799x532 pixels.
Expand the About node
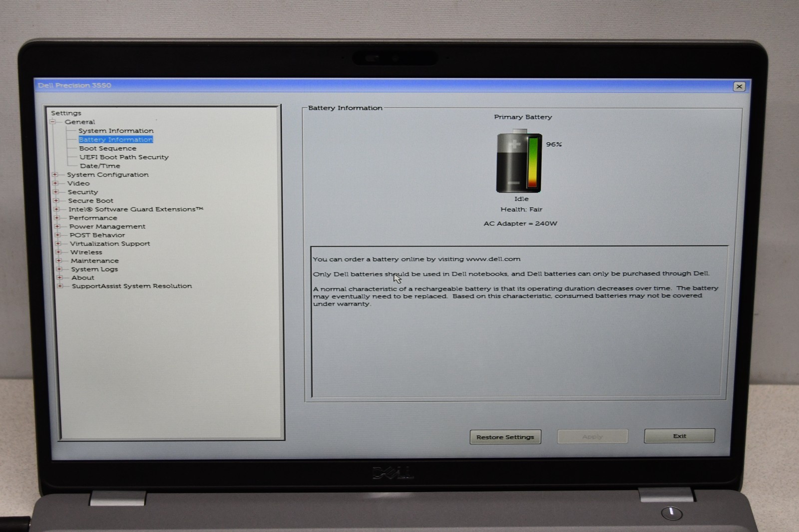[60, 277]
